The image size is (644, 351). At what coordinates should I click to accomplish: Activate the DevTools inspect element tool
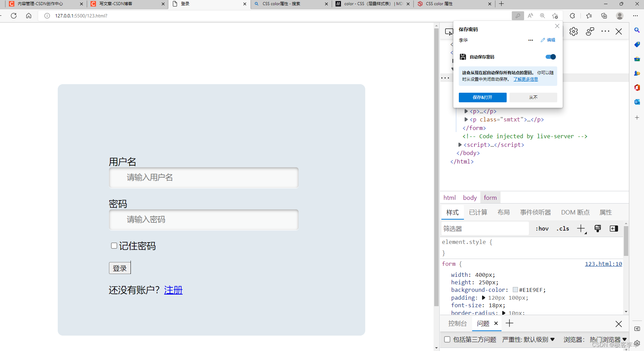[x=449, y=32]
